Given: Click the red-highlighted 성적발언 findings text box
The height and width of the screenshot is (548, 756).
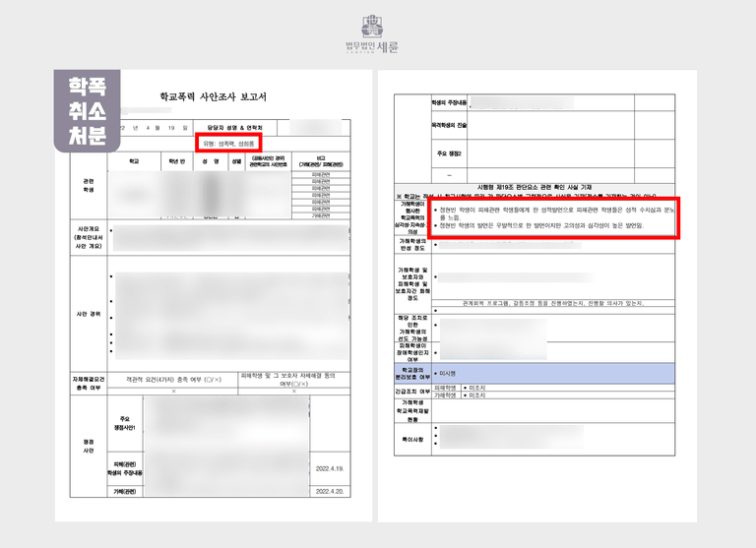Looking at the screenshot, I should click(554, 219).
